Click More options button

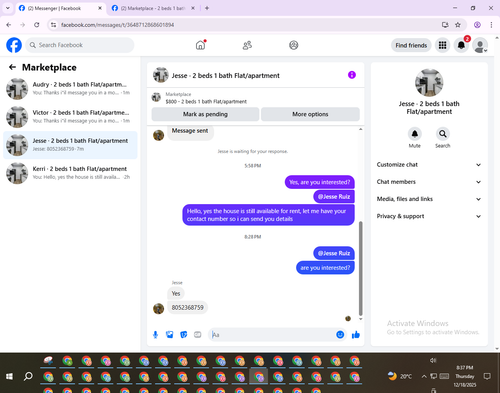pos(310,114)
